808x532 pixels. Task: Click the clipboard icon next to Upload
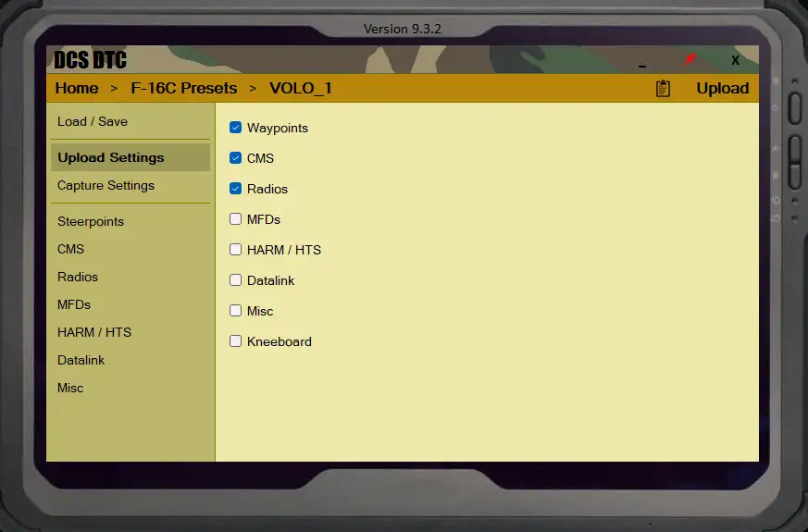point(663,88)
